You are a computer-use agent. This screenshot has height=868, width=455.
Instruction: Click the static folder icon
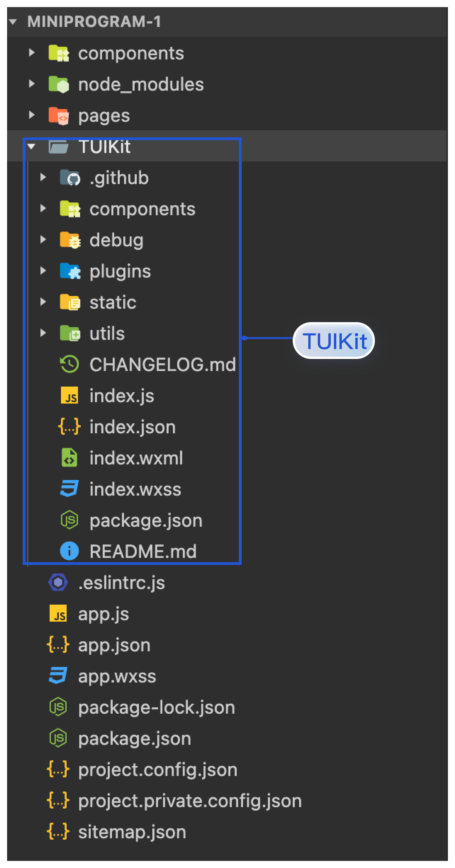70,302
